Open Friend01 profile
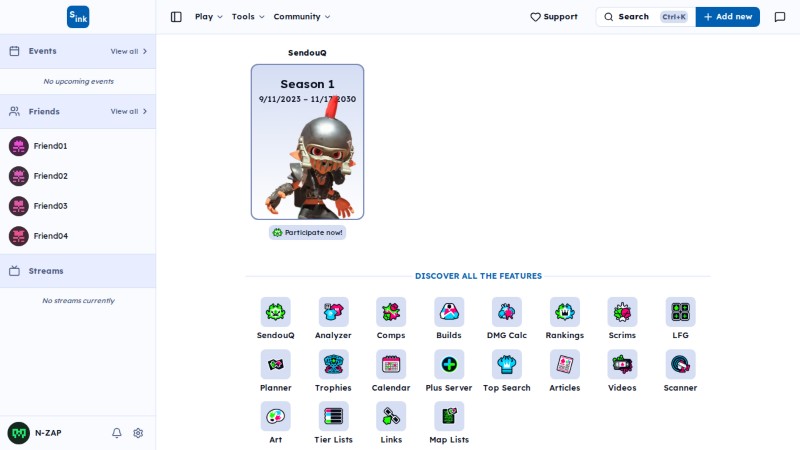The height and width of the screenshot is (450, 800). [x=78, y=146]
